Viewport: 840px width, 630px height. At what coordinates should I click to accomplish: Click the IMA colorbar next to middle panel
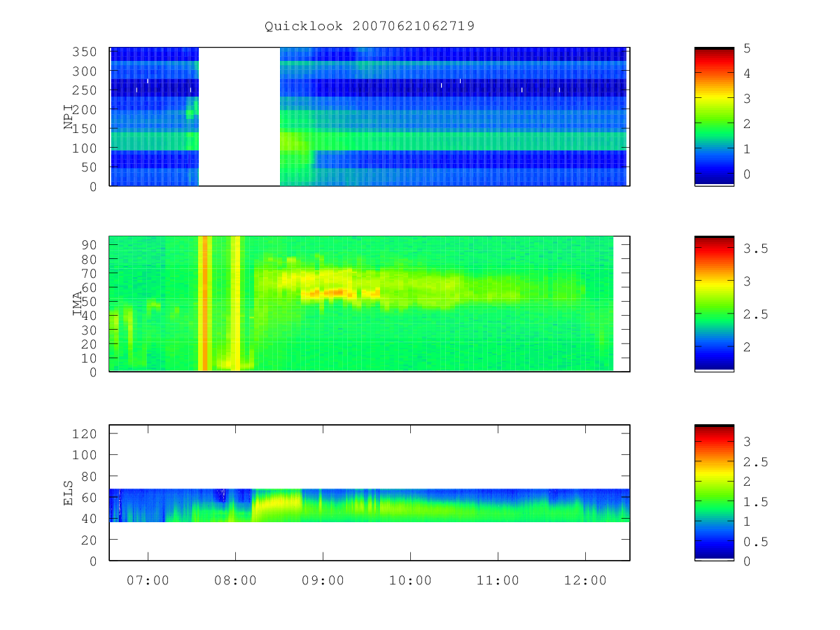[x=714, y=304]
